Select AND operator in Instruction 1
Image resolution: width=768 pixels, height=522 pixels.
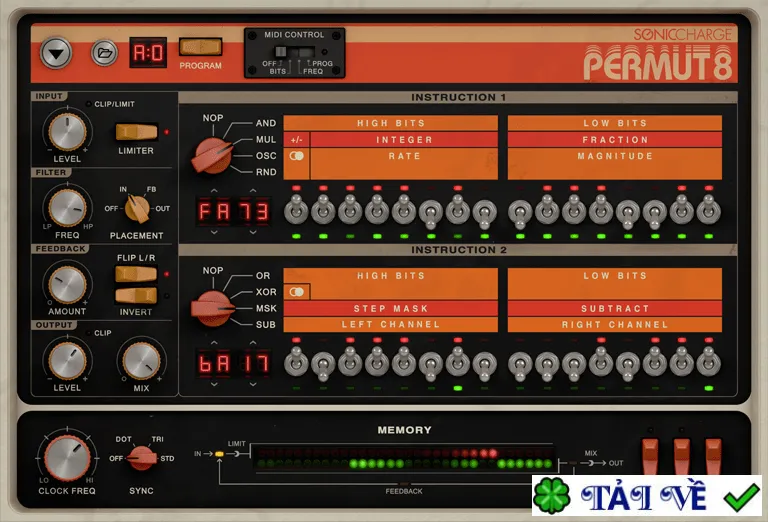(x=266, y=123)
